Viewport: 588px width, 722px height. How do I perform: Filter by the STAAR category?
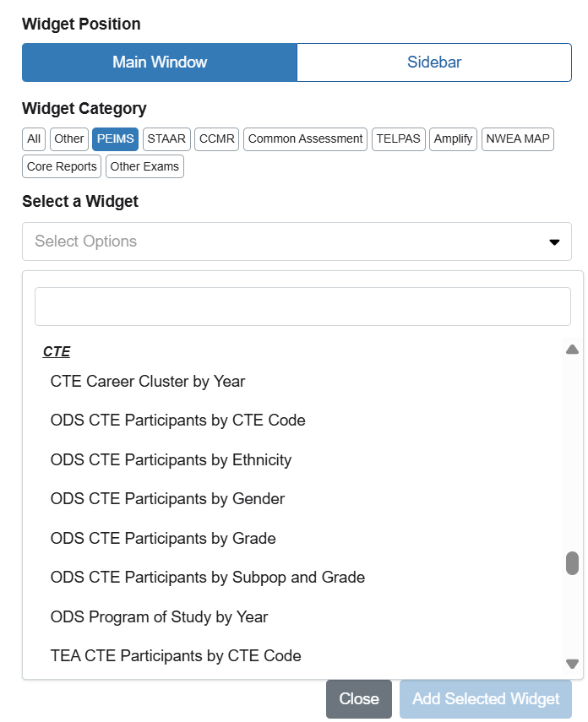(166, 138)
